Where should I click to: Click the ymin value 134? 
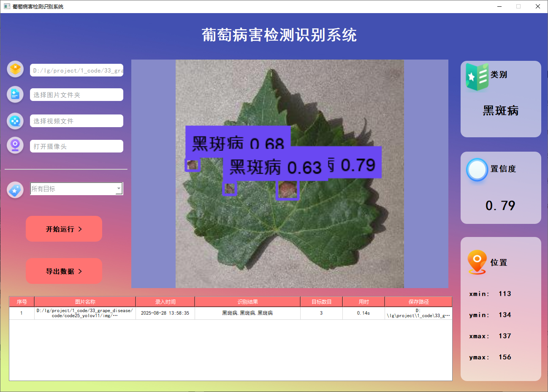pyautogui.click(x=505, y=315)
